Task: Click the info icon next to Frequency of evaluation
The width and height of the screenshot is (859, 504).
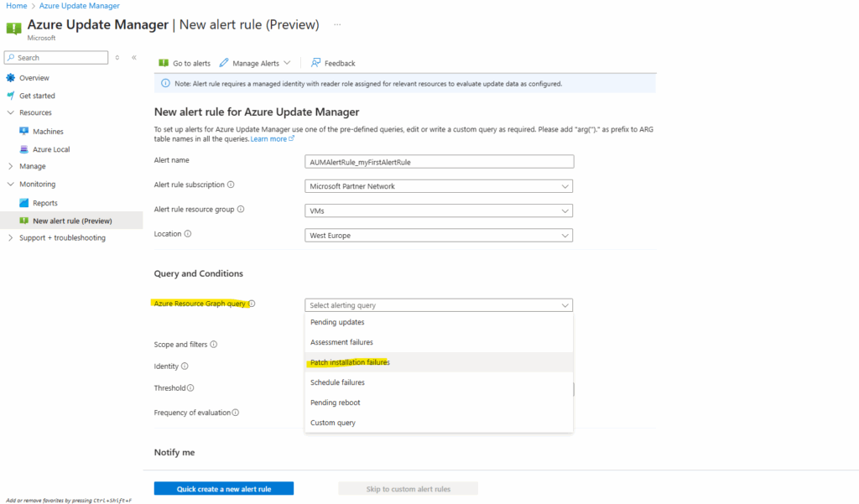Action: coord(235,413)
